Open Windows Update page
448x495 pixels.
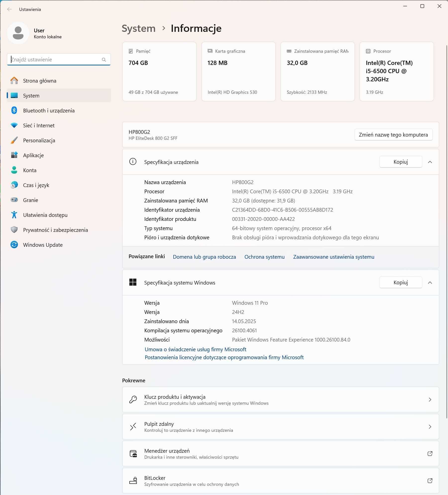(x=59, y=245)
